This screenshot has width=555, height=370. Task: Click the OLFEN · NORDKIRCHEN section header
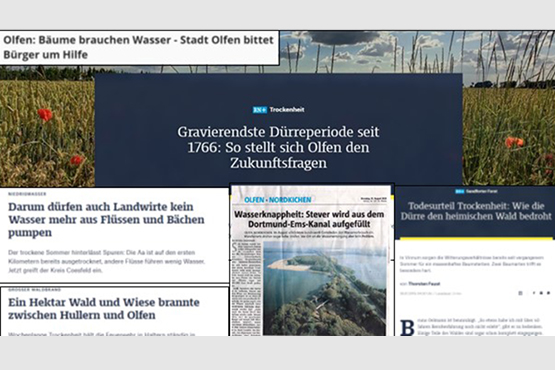tap(278, 200)
